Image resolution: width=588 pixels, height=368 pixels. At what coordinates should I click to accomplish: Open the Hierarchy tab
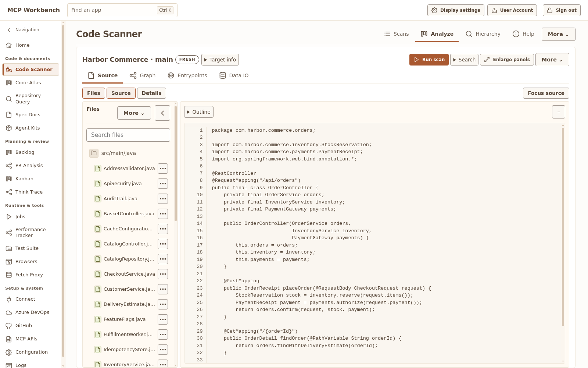point(483,34)
